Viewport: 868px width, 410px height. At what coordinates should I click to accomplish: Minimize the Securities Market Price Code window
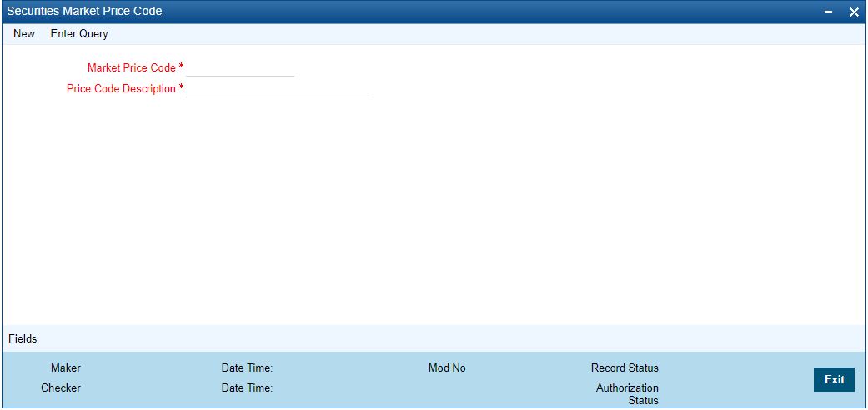point(828,12)
